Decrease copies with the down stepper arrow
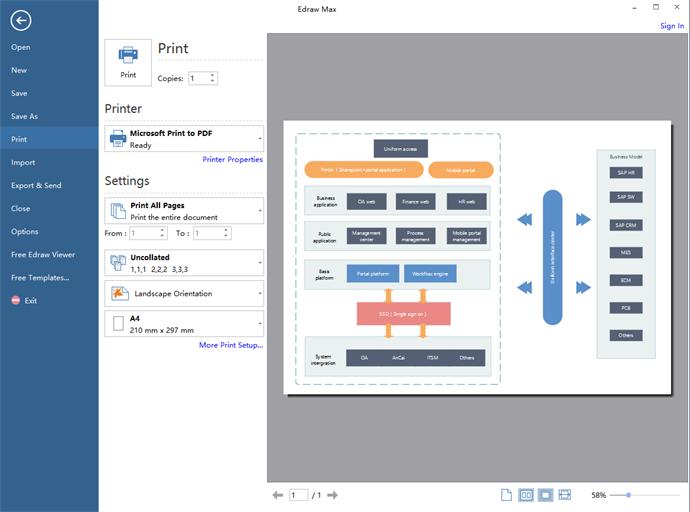 [x=213, y=81]
